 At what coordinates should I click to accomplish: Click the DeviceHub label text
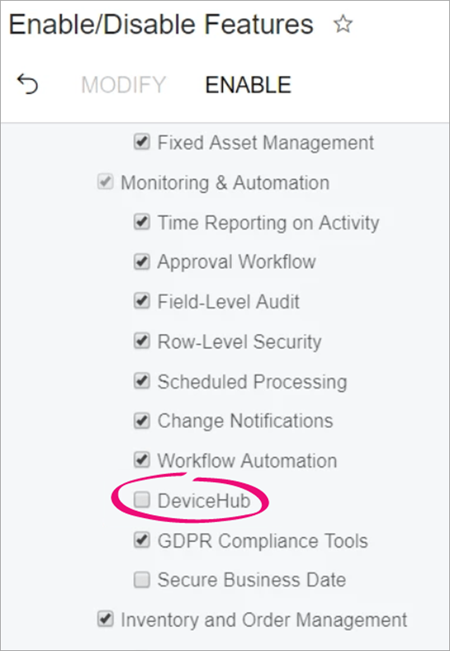[x=204, y=501]
